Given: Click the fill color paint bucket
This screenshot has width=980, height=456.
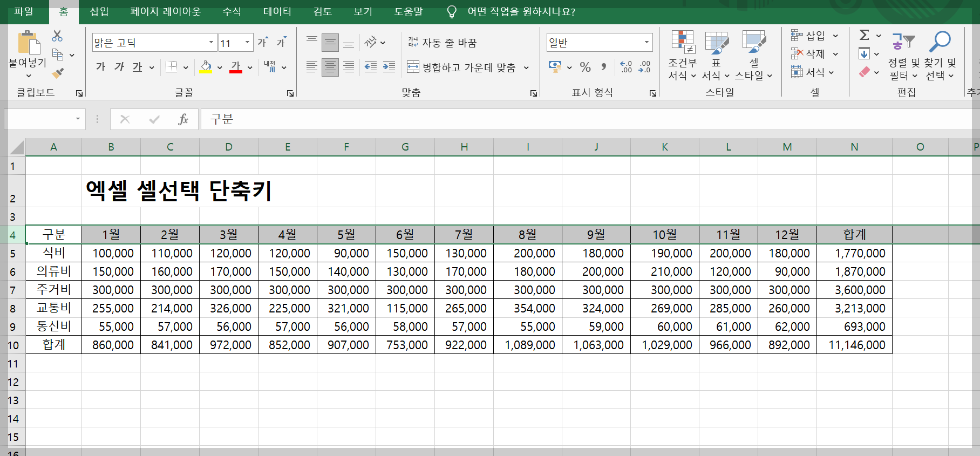Looking at the screenshot, I should [206, 67].
